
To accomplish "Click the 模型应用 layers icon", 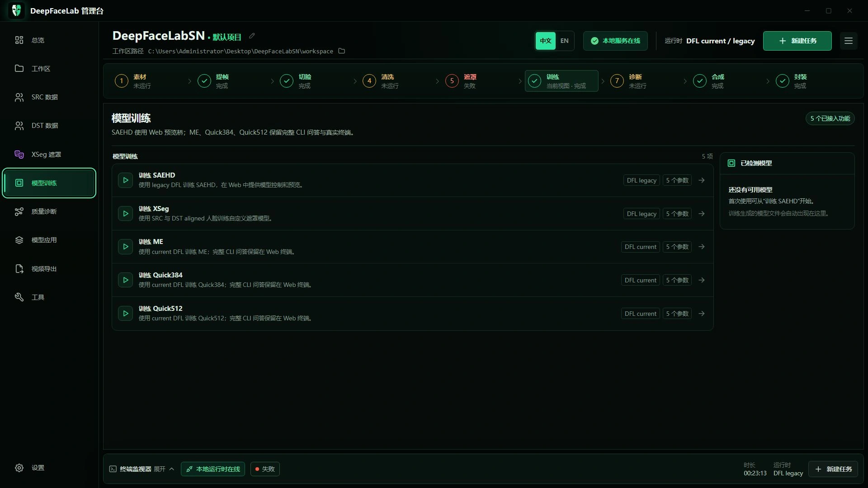I will click(x=19, y=240).
